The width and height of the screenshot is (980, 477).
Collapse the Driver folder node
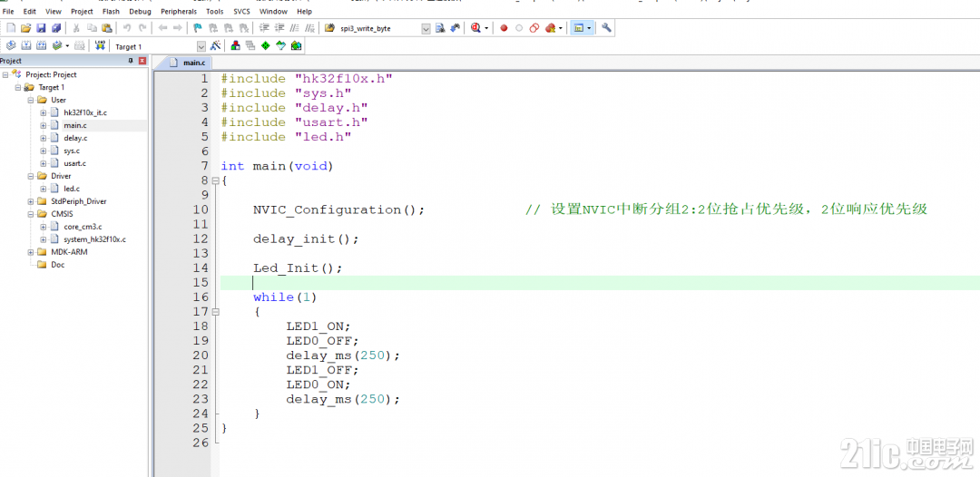[31, 176]
